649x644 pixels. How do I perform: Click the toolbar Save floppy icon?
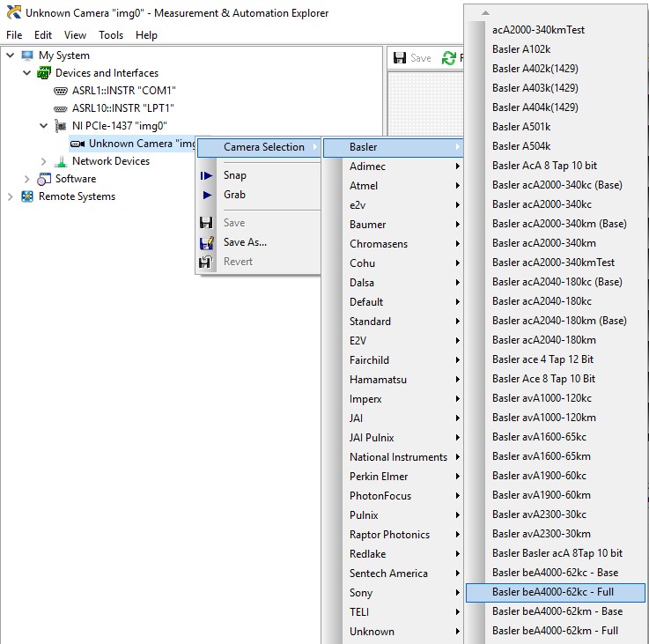(400, 57)
